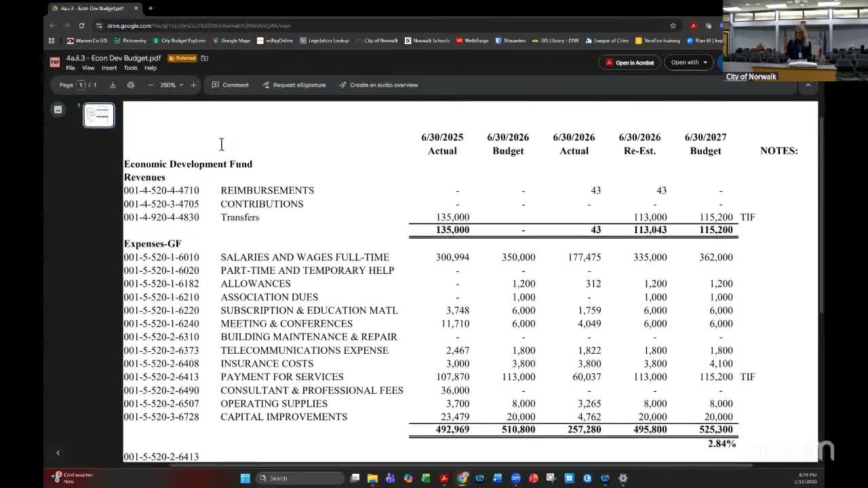868x488 pixels.
Task: Download the PDF using the download icon
Action: tap(113, 85)
